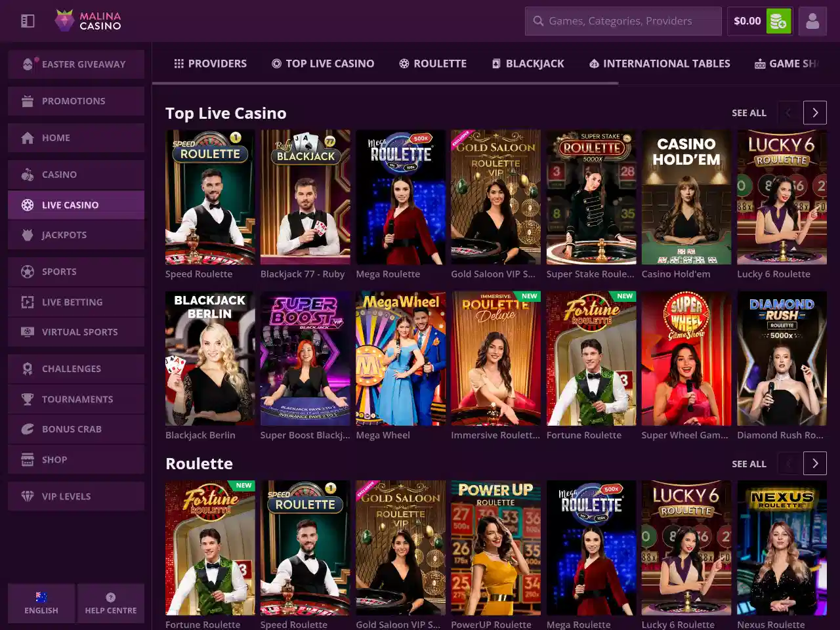This screenshot has width=840, height=630.
Task: Show next Roulette section games
Action: [815, 463]
